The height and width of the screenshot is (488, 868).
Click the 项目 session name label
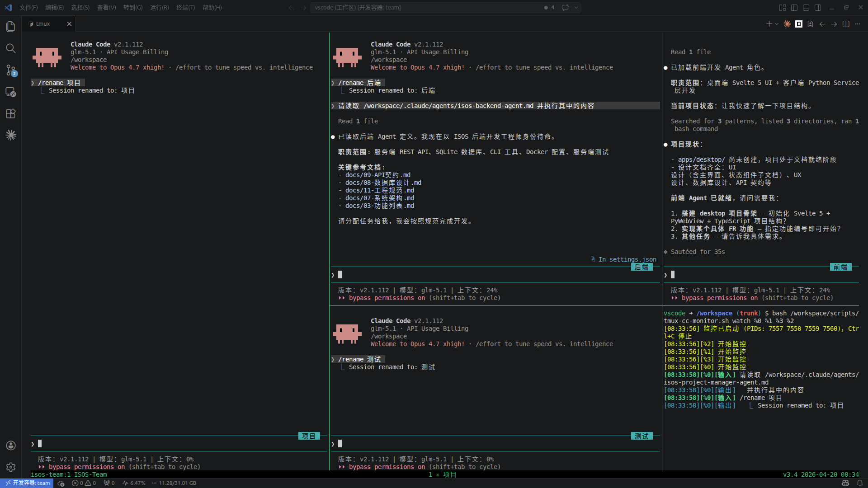click(309, 436)
